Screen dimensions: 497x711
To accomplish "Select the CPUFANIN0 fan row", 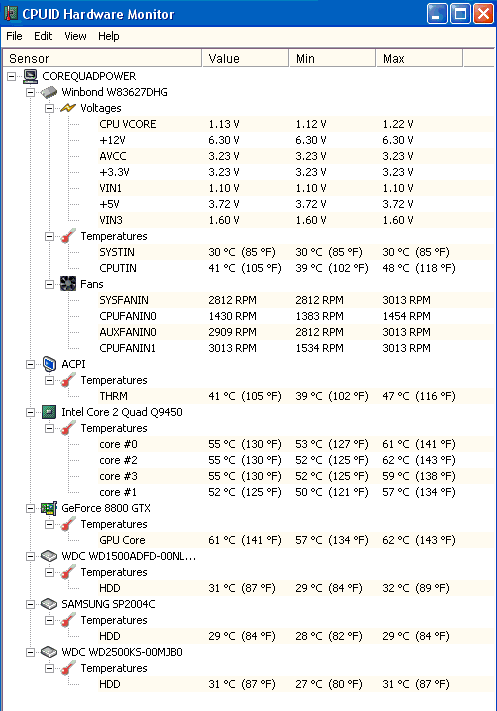I will click(296, 316).
